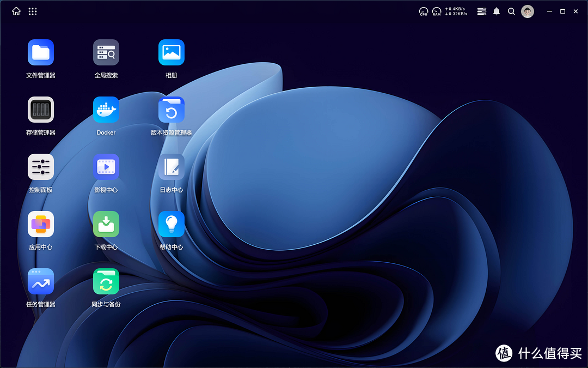The width and height of the screenshot is (588, 368).
Task: Click the CPU usage gauge
Action: pyautogui.click(x=424, y=11)
